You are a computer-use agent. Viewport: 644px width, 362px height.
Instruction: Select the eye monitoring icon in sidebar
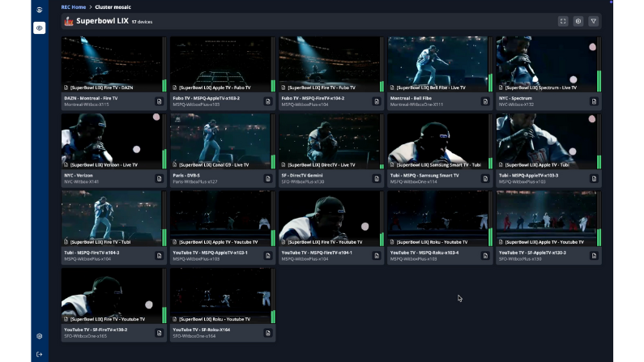(x=40, y=28)
